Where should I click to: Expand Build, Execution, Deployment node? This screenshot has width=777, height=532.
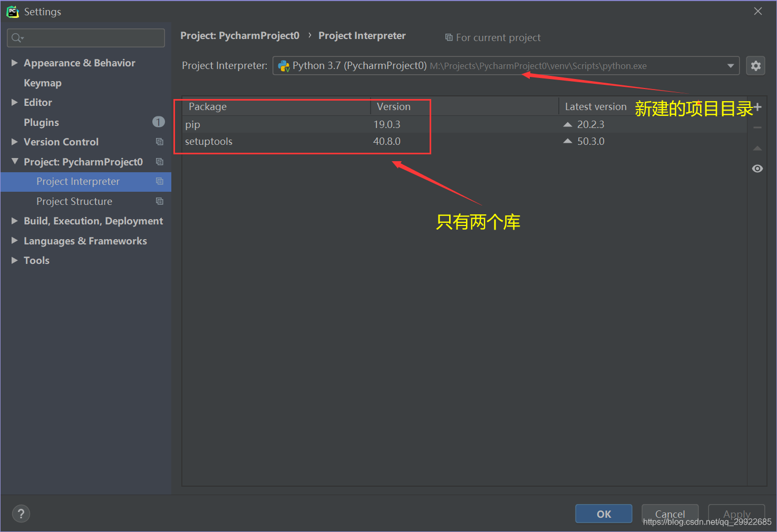(x=15, y=221)
